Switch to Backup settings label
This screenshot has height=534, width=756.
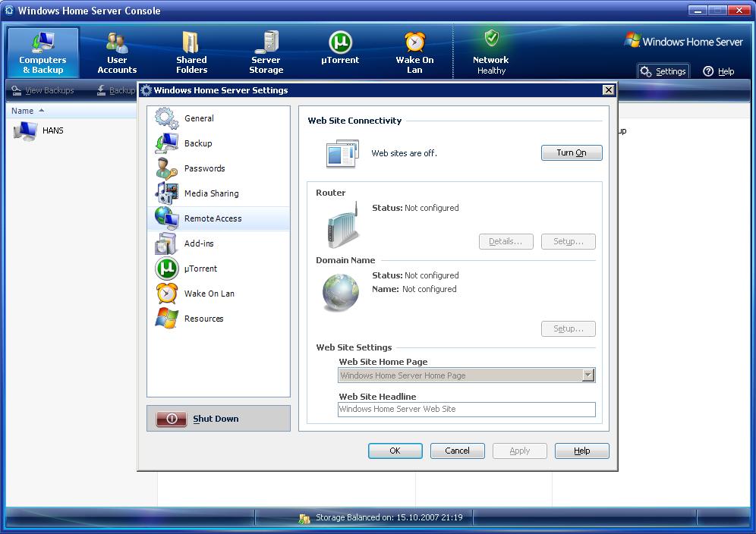pyautogui.click(x=198, y=143)
